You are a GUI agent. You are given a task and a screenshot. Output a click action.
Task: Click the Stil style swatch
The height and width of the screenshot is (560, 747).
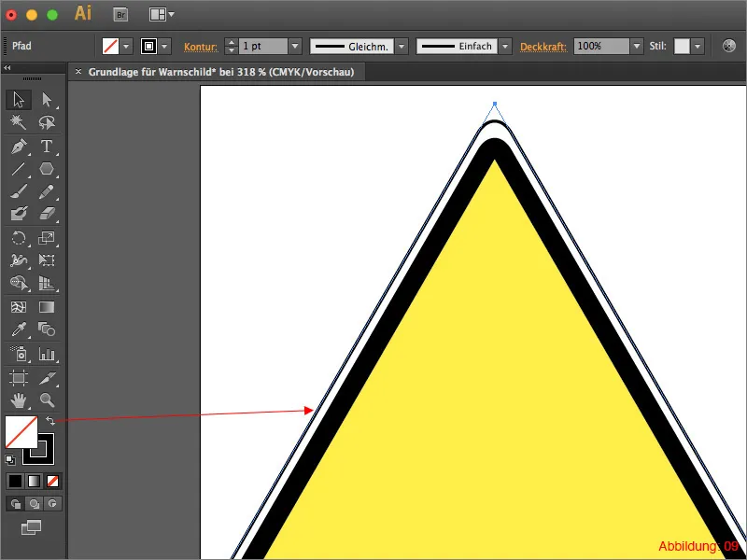tap(682, 46)
